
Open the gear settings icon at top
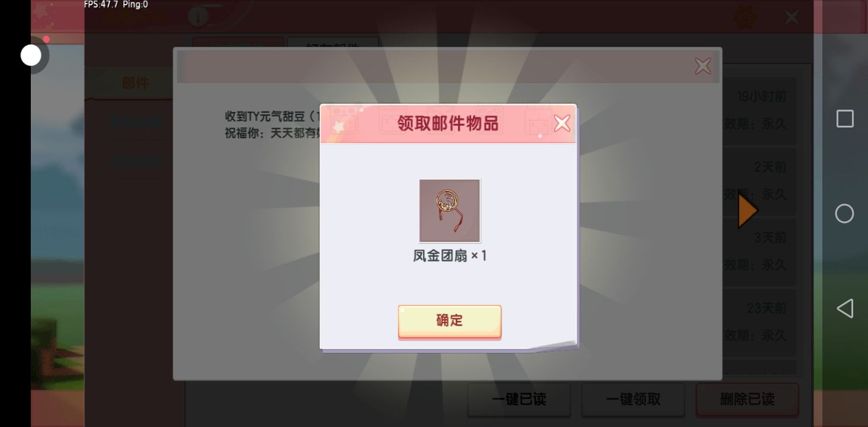(745, 17)
